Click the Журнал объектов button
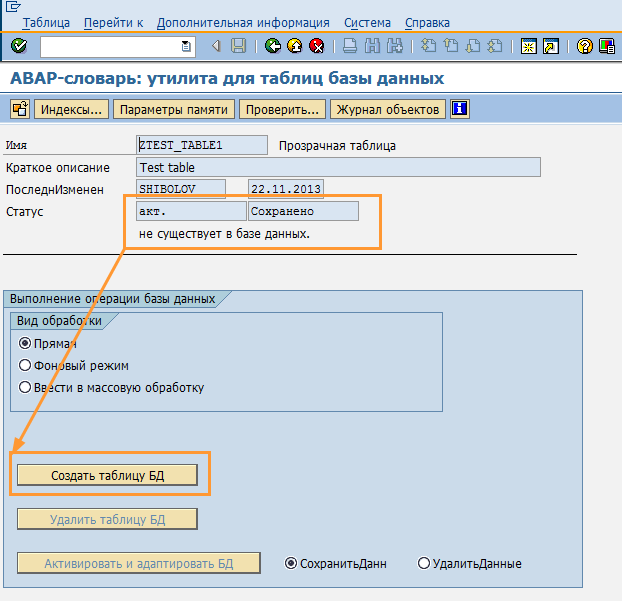The image size is (622, 601). coord(389,109)
